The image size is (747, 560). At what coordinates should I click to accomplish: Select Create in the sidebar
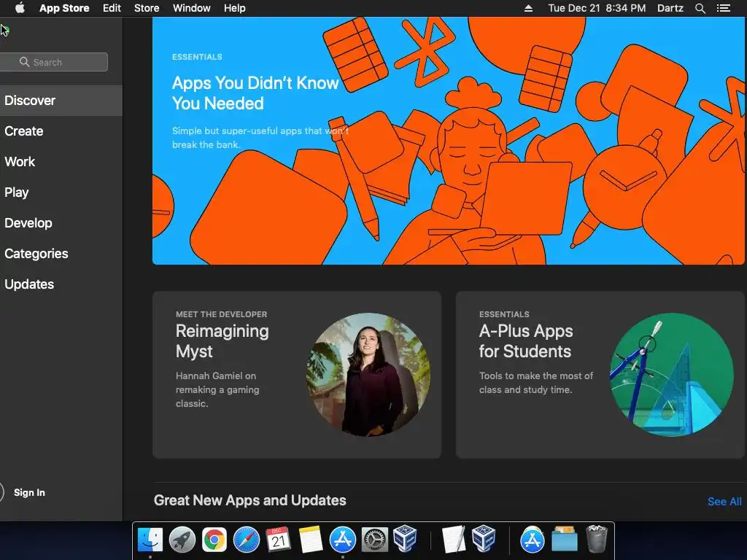coord(61,131)
